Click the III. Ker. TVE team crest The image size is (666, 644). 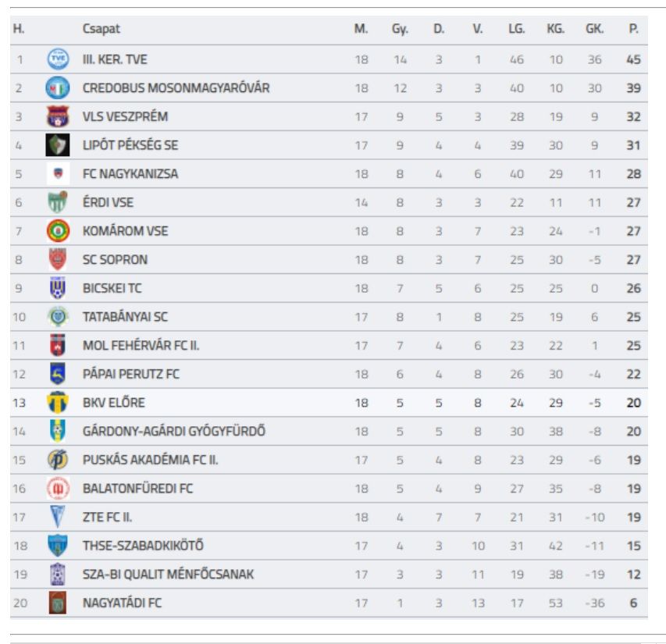click(x=58, y=59)
